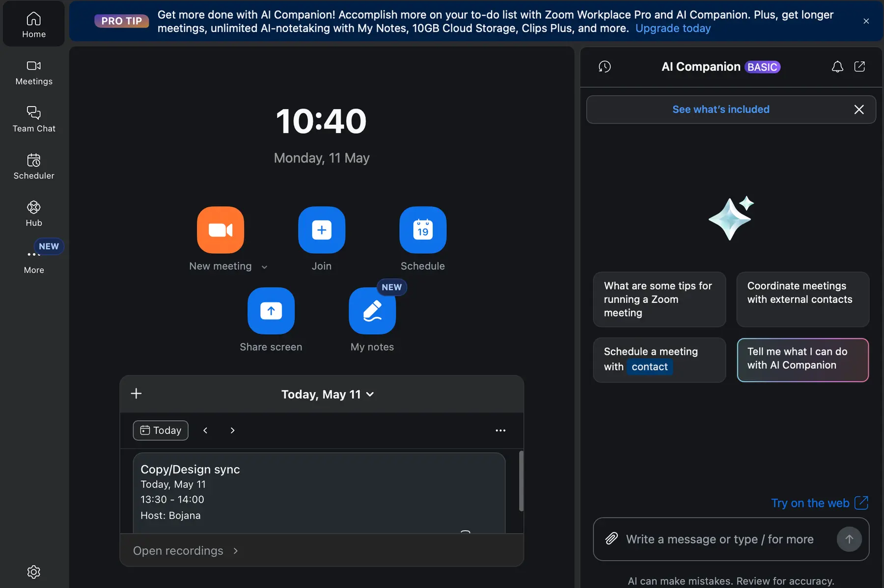
Task: Focus the Write a message input field
Action: coord(720,539)
